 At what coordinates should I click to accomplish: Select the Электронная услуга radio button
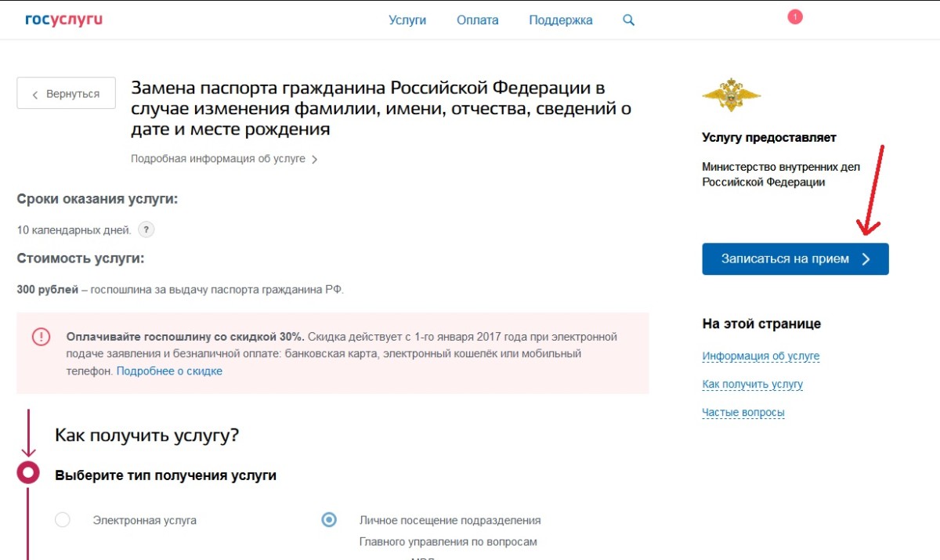tap(63, 520)
